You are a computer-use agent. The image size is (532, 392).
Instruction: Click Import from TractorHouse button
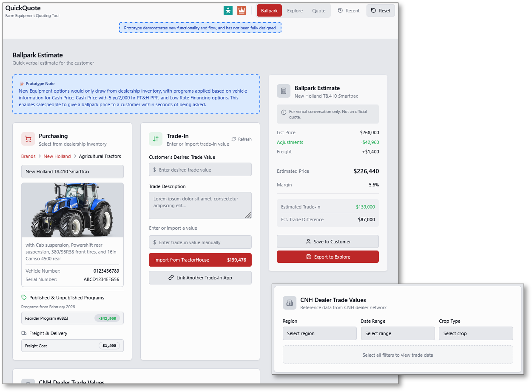200,260
